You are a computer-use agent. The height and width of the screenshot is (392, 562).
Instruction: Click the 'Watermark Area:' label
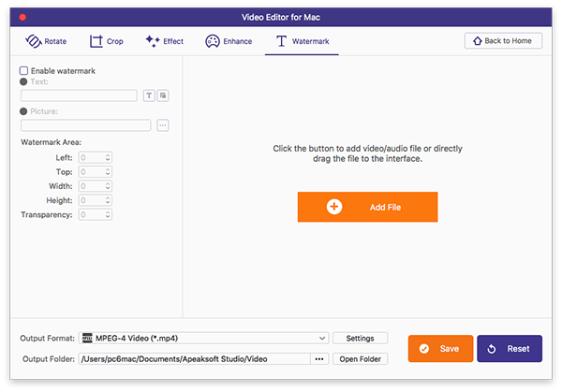[51, 142]
